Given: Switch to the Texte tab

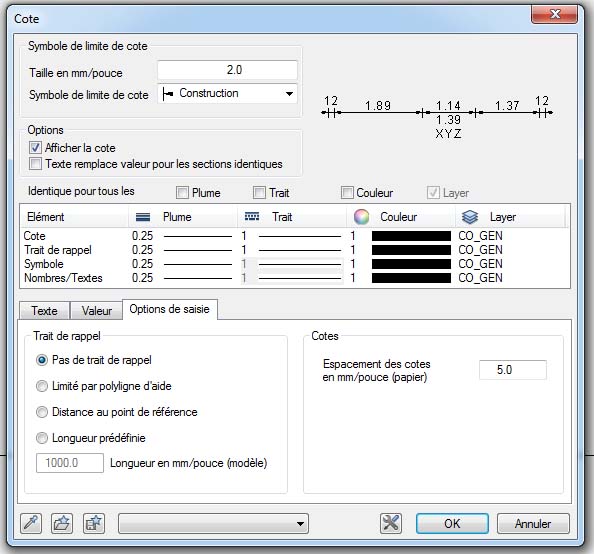Looking at the screenshot, I should point(44,311).
